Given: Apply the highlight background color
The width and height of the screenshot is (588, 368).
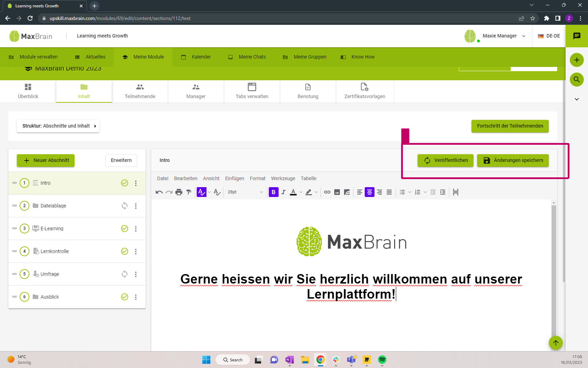Looking at the screenshot, I should (x=309, y=192).
